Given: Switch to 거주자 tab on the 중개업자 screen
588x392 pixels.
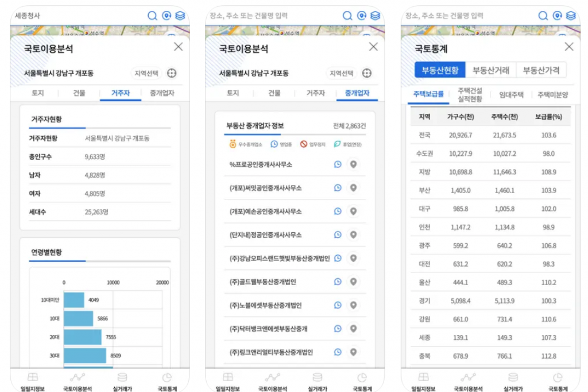Looking at the screenshot, I should 316,93.
